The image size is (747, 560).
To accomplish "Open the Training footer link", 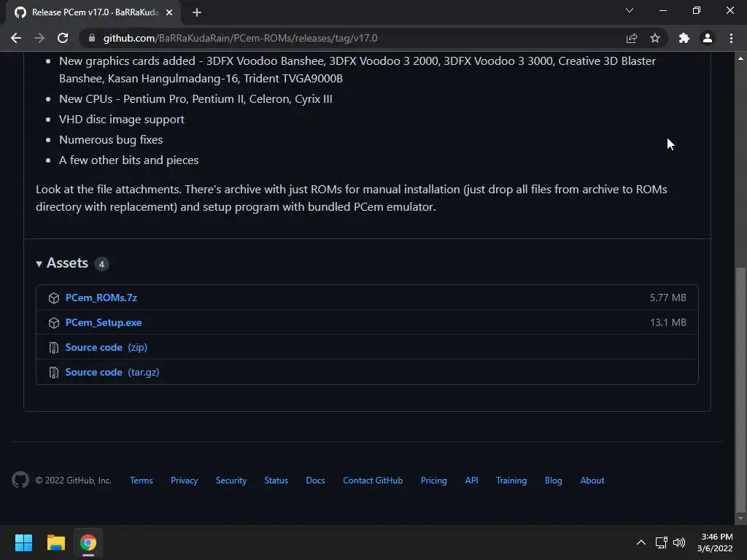I will point(511,481).
